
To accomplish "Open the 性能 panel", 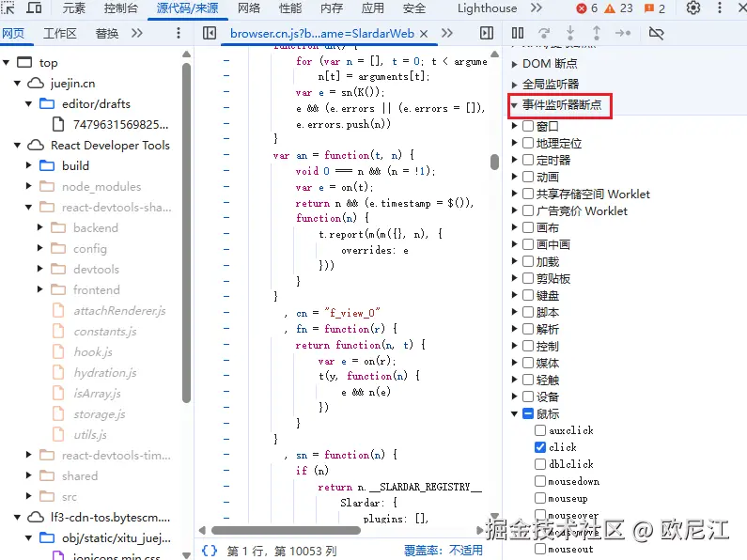I will coord(290,8).
